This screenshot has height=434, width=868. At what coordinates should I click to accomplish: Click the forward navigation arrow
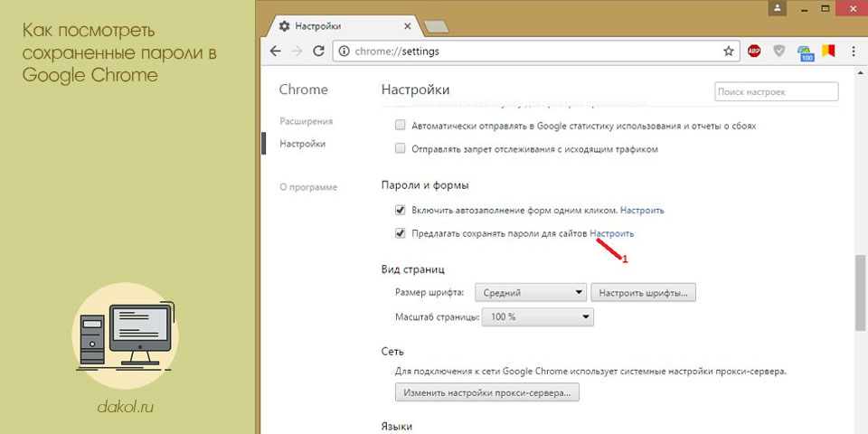coord(297,52)
